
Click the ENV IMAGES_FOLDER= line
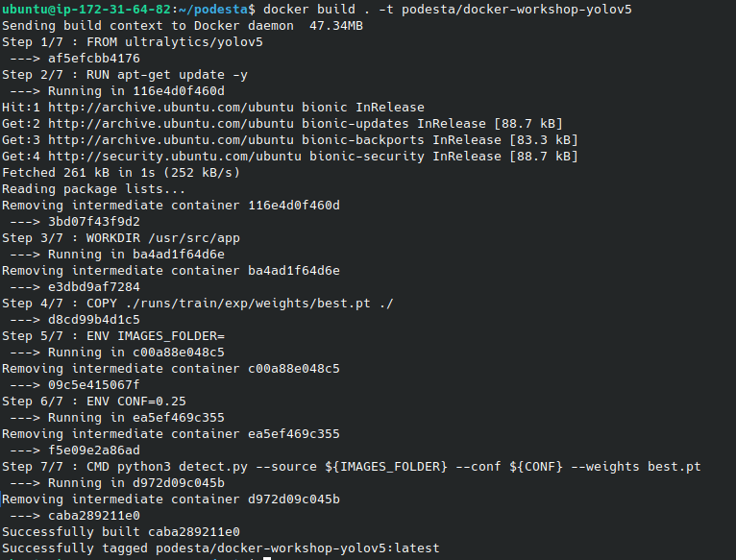[x=112, y=336]
